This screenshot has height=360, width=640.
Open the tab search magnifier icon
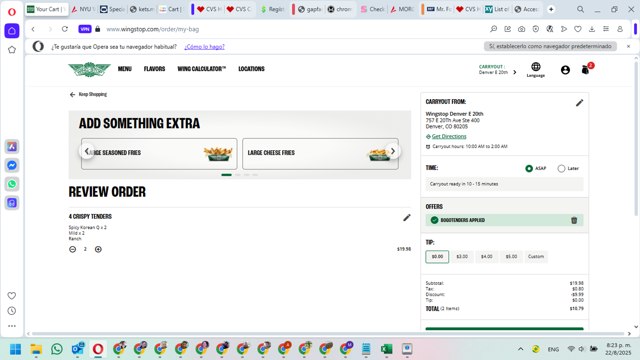pyautogui.click(x=580, y=9)
